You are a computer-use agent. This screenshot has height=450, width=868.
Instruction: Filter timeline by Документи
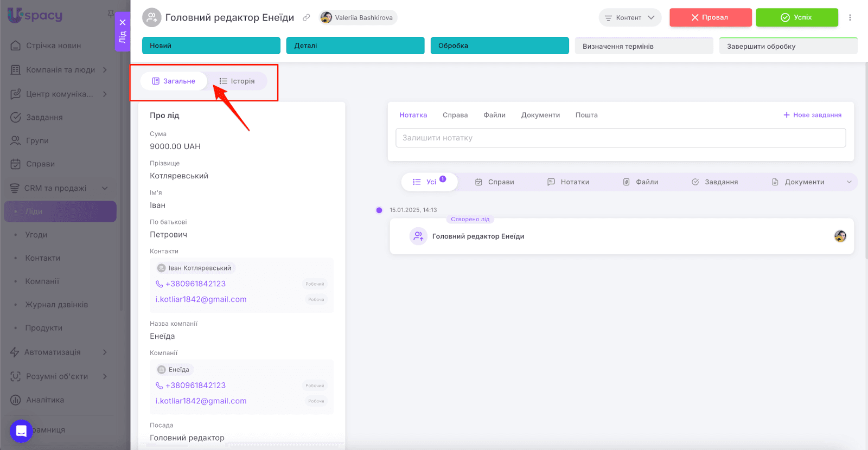pos(798,182)
